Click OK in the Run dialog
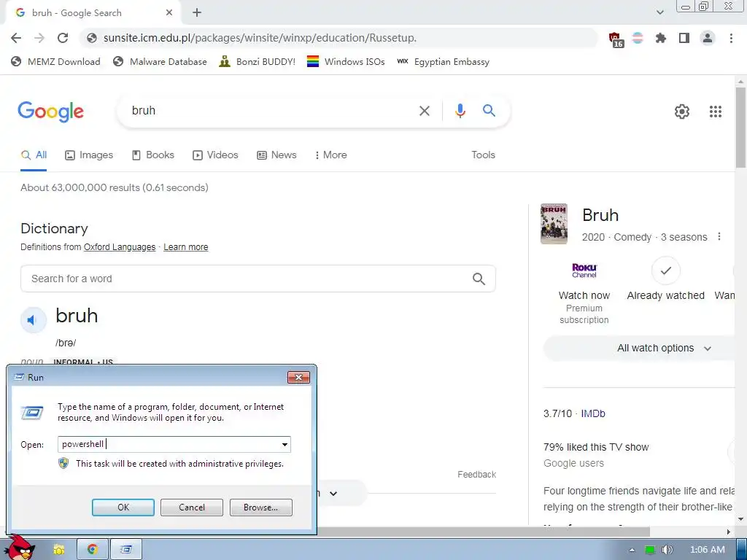747x560 pixels. 123,507
